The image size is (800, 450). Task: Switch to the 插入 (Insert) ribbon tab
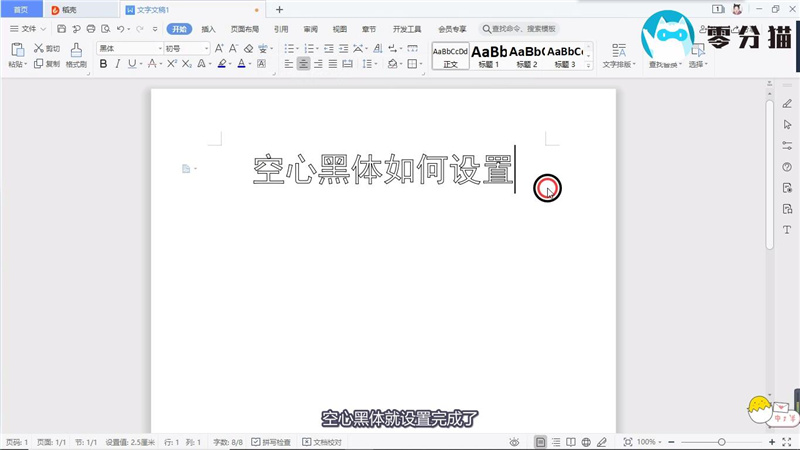tap(208, 29)
